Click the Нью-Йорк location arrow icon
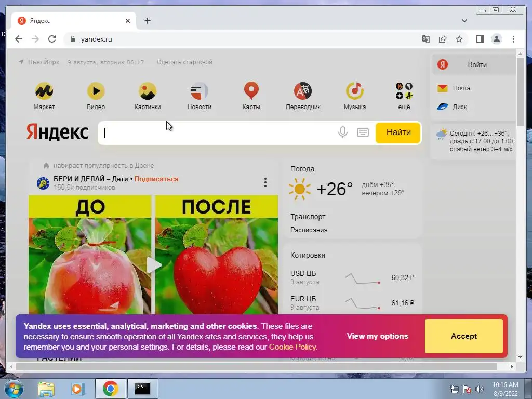The width and height of the screenshot is (532, 399). [21, 62]
